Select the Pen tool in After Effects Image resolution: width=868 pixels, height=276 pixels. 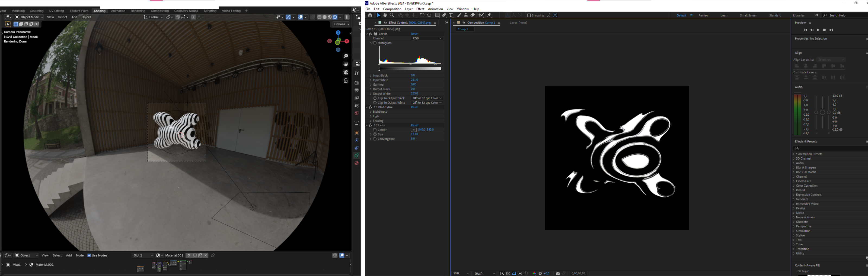(x=444, y=15)
